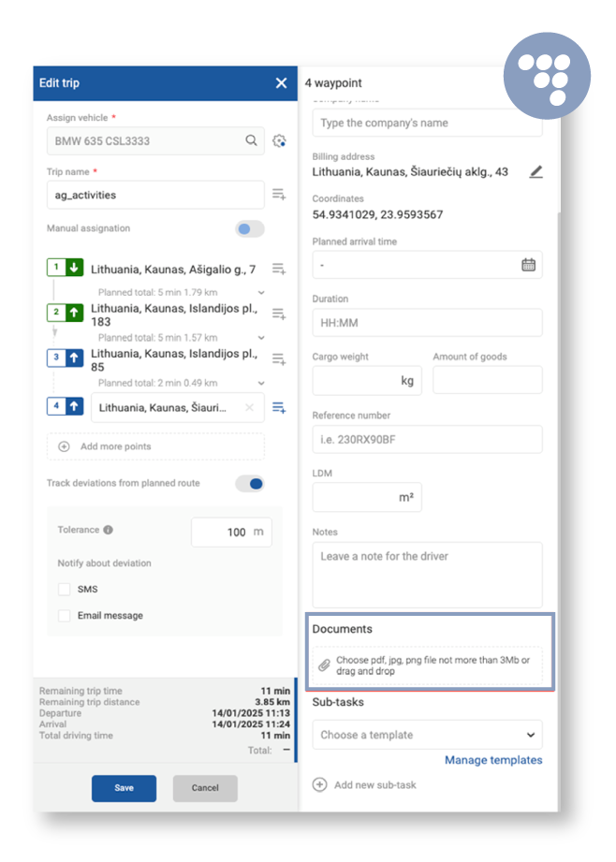Click the Tolerance info icon

[109, 530]
